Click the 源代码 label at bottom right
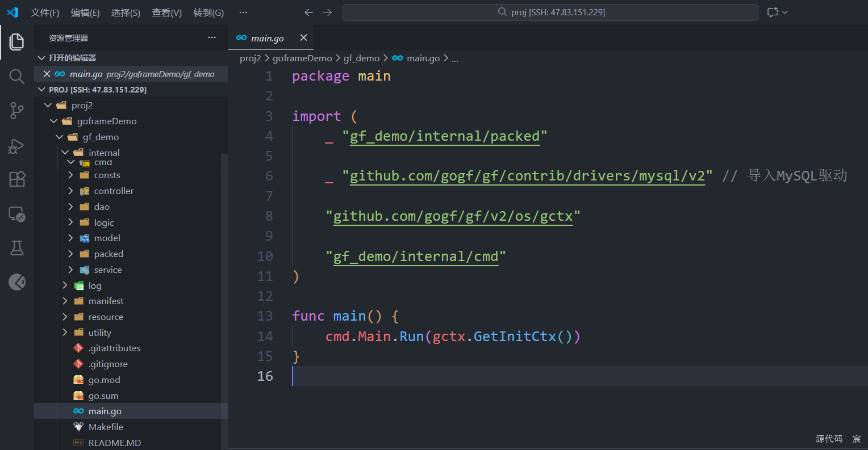 point(829,439)
